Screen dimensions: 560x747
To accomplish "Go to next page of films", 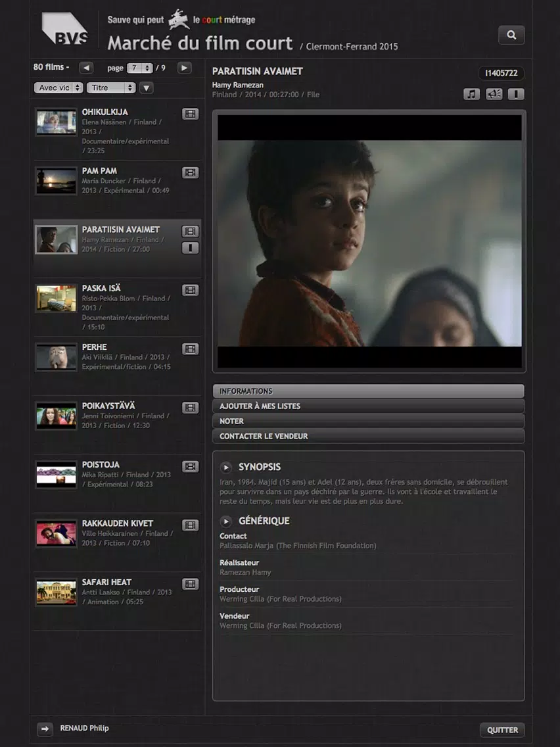I will pos(184,68).
